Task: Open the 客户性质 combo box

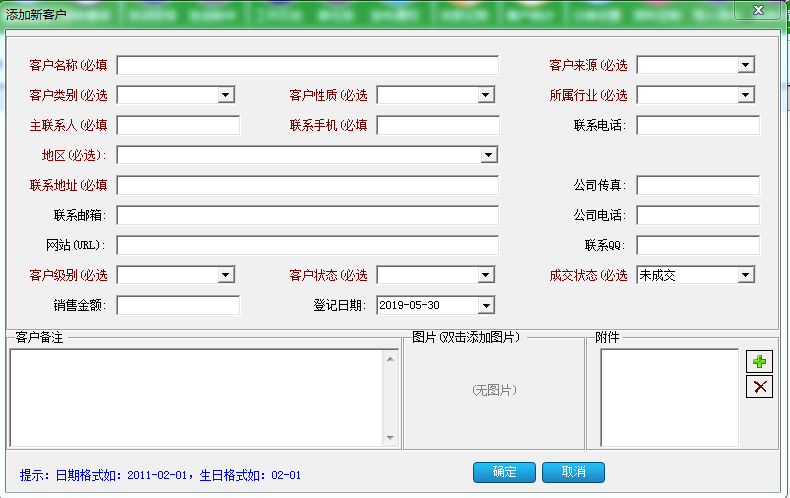Action: coord(486,95)
